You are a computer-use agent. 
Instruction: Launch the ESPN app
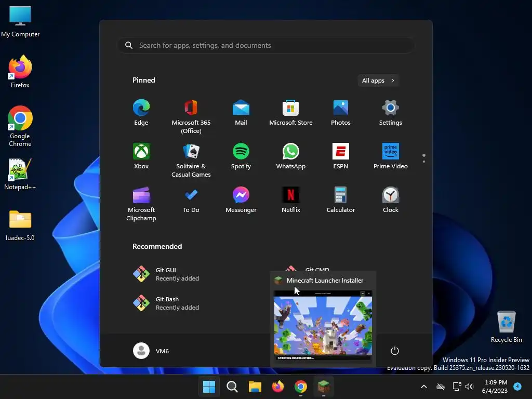(341, 156)
